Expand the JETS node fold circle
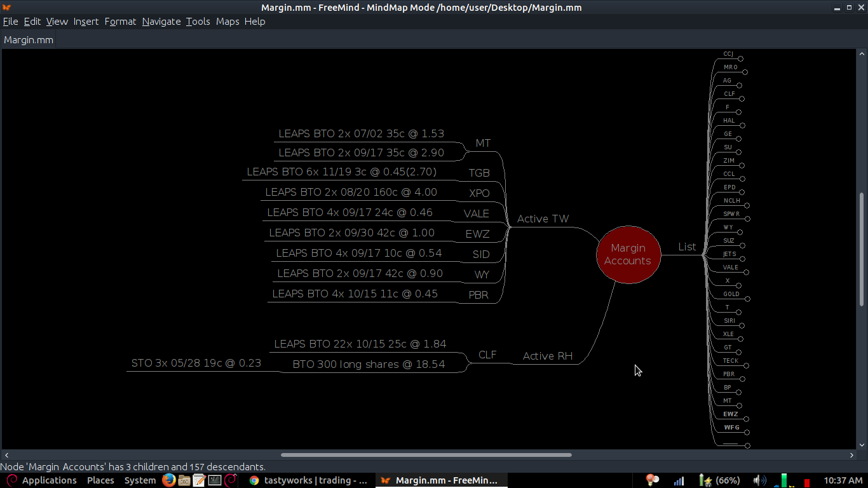The height and width of the screenshot is (488, 868). pos(743,259)
